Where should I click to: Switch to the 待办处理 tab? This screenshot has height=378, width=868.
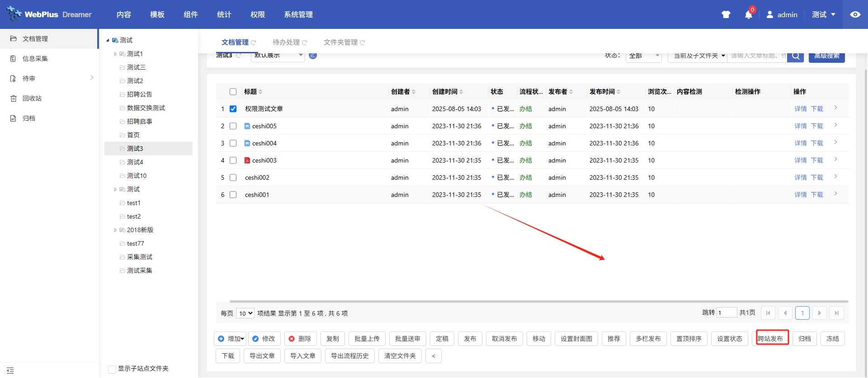(286, 42)
